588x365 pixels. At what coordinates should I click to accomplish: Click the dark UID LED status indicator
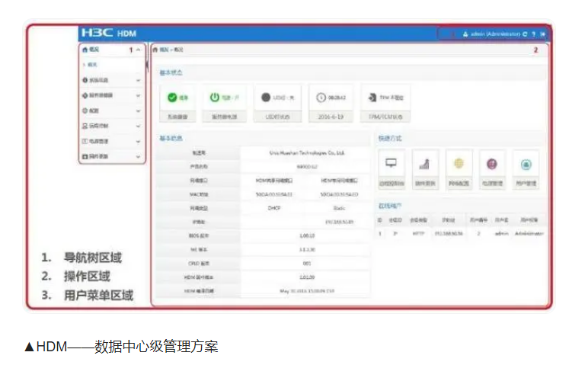[x=266, y=98]
